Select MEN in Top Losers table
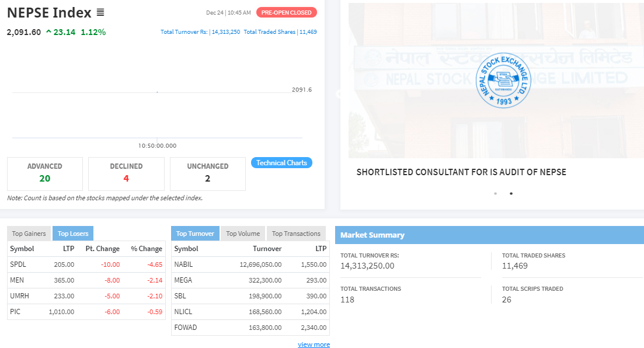The height and width of the screenshot is (348, 644). tap(17, 280)
